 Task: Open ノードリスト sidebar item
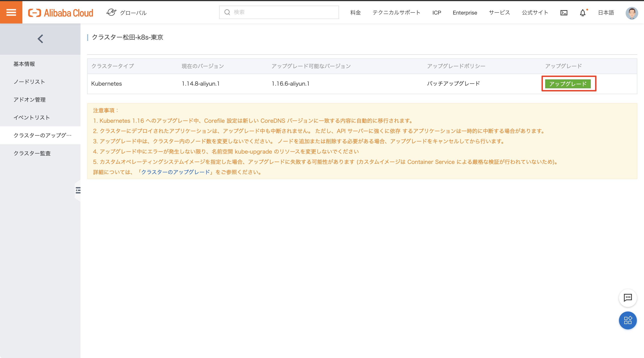pyautogui.click(x=29, y=82)
